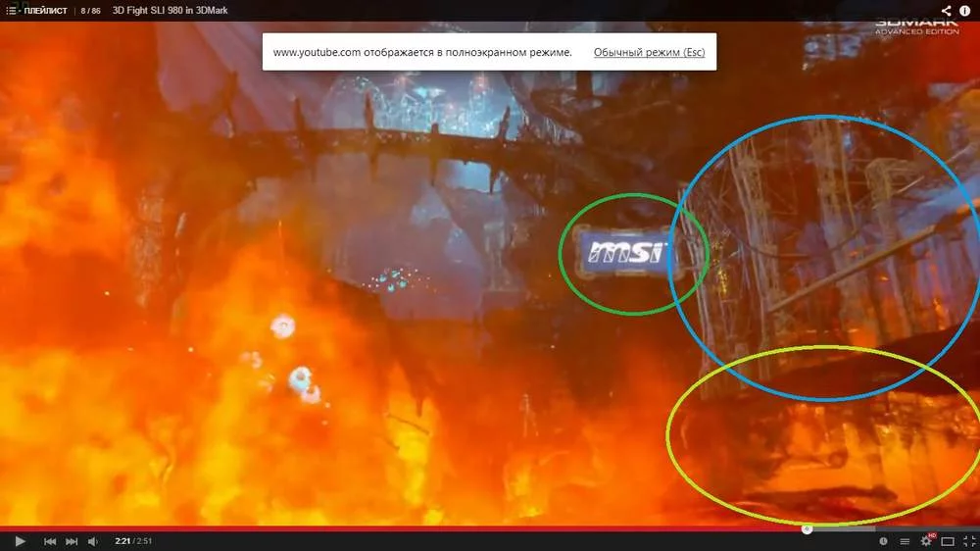Exit fullscreen via Обычный режим (Esc) link

[650, 52]
